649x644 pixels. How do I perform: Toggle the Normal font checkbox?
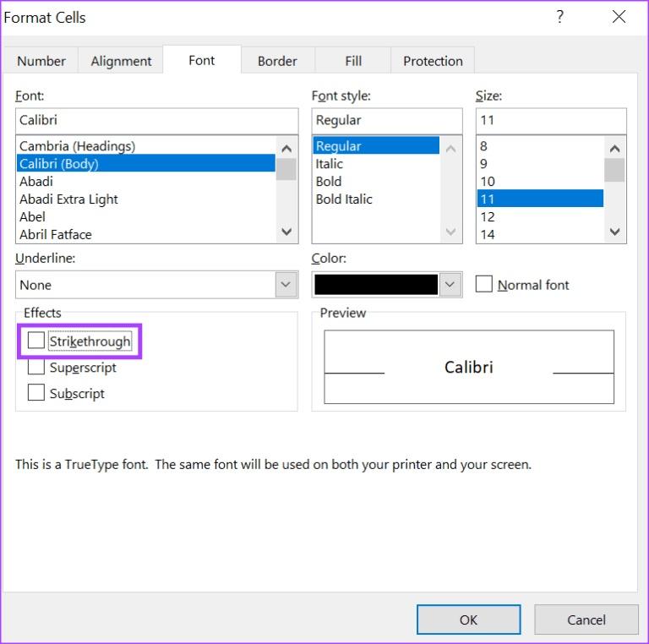tap(484, 284)
